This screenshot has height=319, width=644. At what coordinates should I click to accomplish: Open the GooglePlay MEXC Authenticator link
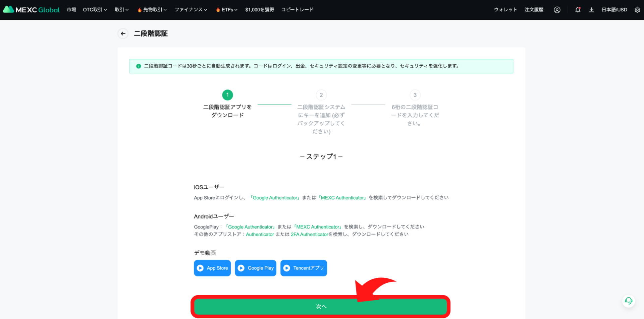pos(318,227)
